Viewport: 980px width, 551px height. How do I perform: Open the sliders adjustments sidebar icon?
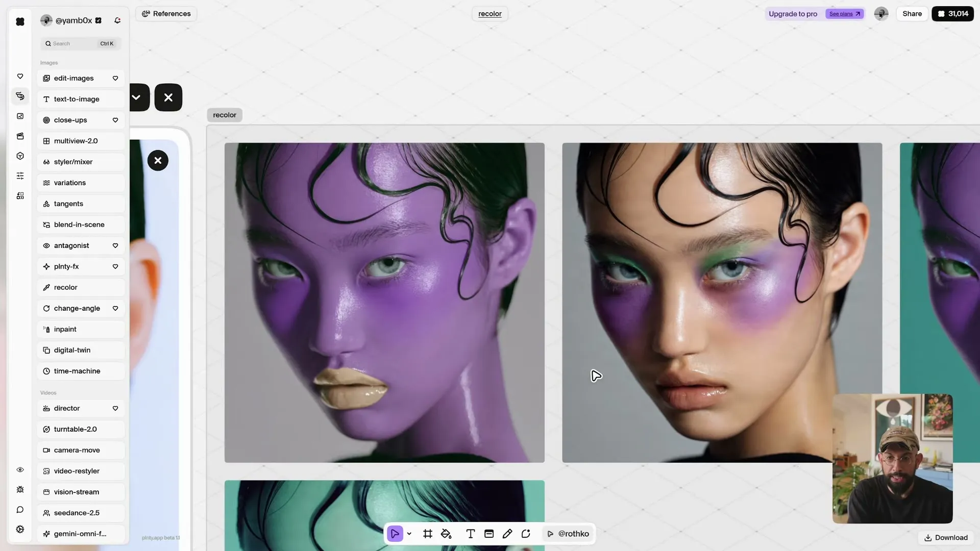pyautogui.click(x=20, y=176)
